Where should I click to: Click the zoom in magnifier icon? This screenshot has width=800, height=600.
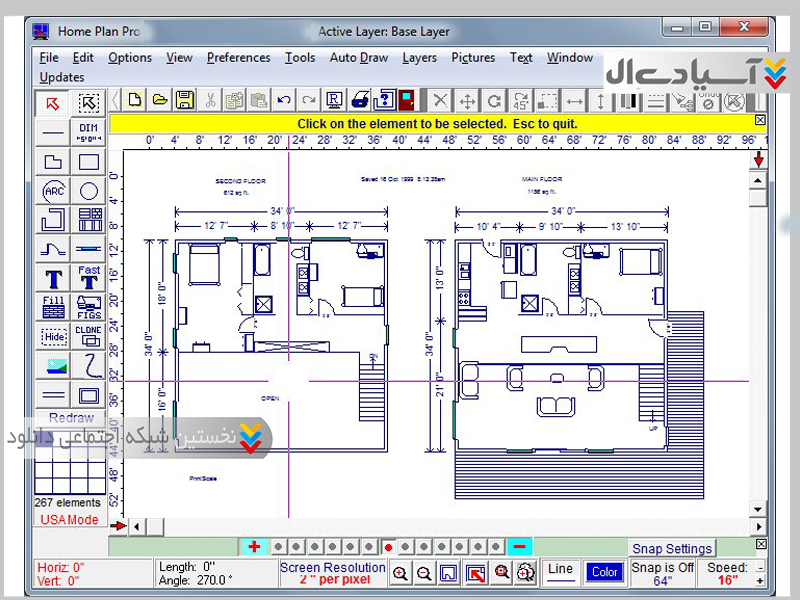(400, 573)
